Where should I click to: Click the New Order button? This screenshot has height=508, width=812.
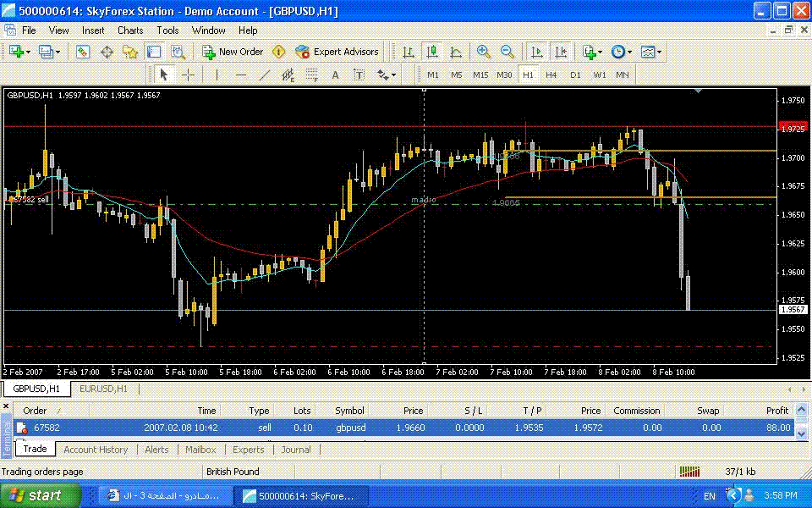coord(233,52)
